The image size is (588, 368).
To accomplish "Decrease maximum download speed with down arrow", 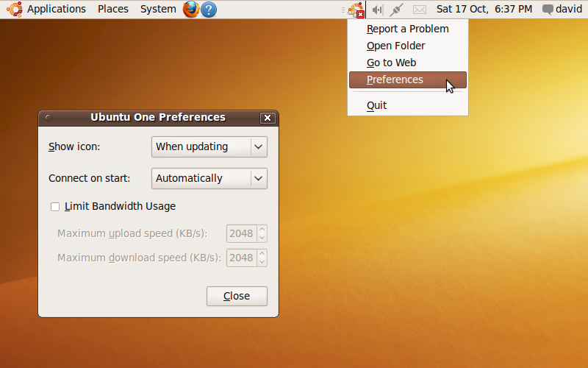I will pyautogui.click(x=262, y=262).
